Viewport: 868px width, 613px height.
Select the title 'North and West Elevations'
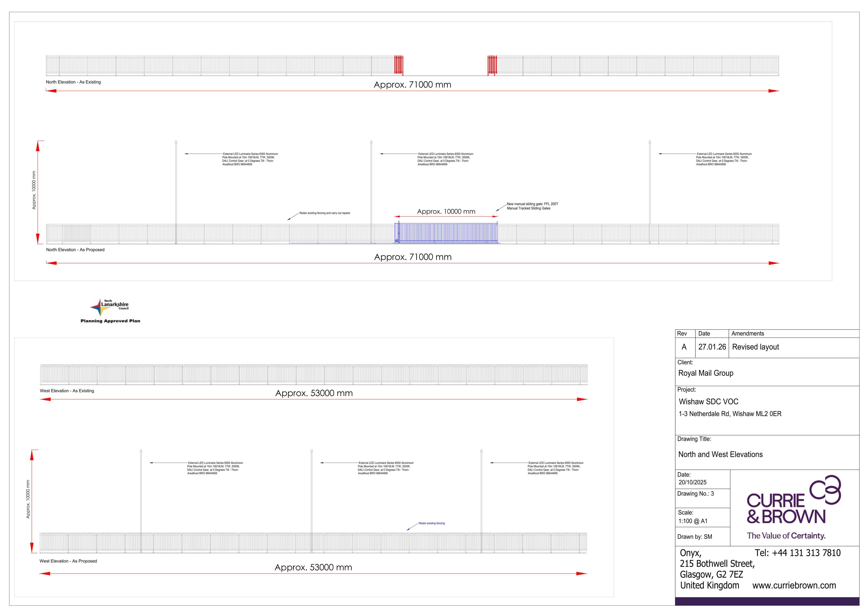[721, 455]
